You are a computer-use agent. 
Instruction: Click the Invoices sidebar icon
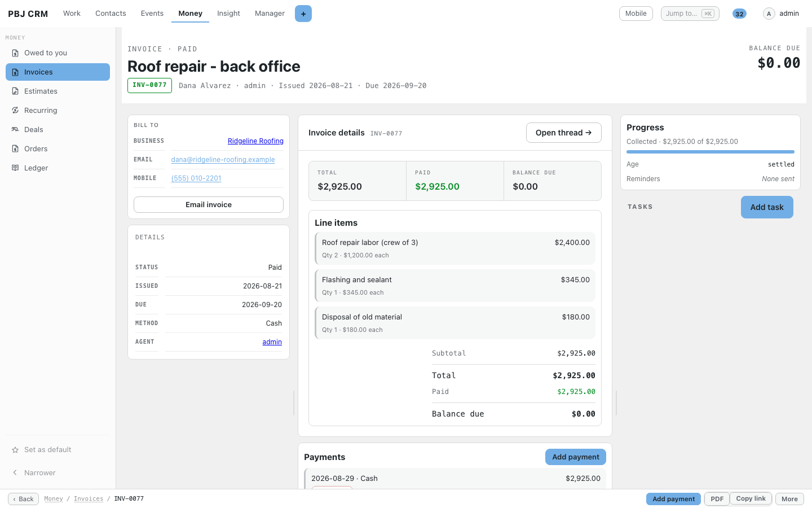click(15, 72)
